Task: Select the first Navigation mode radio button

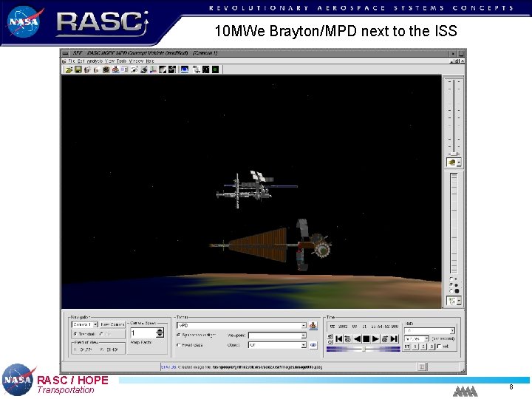Action: [x=75, y=334]
